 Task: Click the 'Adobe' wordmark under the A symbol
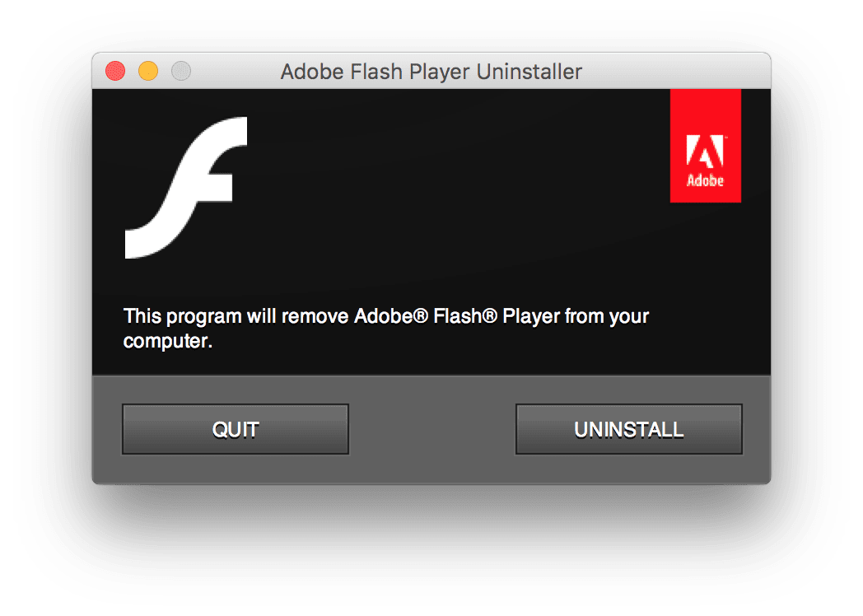tap(705, 180)
